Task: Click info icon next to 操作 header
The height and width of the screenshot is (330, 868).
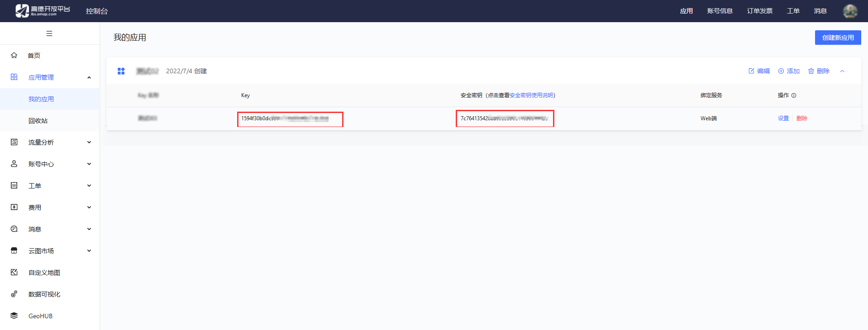Action: 794,95
